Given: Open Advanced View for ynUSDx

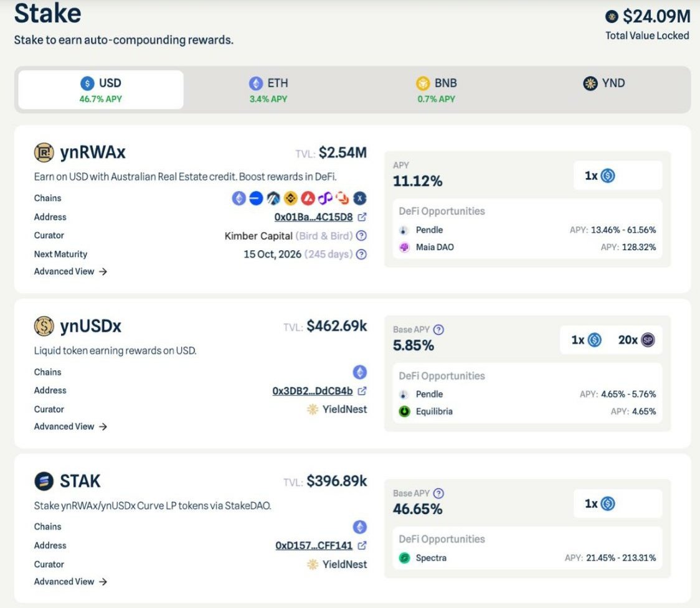Looking at the screenshot, I should (70, 426).
